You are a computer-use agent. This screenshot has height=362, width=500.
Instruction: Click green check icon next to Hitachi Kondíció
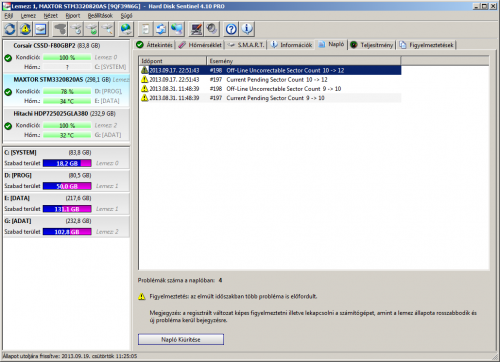[x=8, y=126]
